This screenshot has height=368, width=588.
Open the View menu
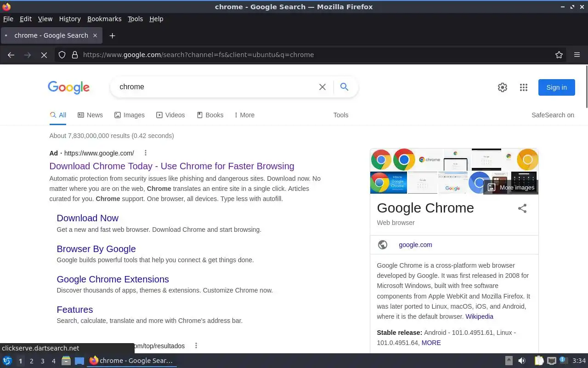(x=45, y=19)
